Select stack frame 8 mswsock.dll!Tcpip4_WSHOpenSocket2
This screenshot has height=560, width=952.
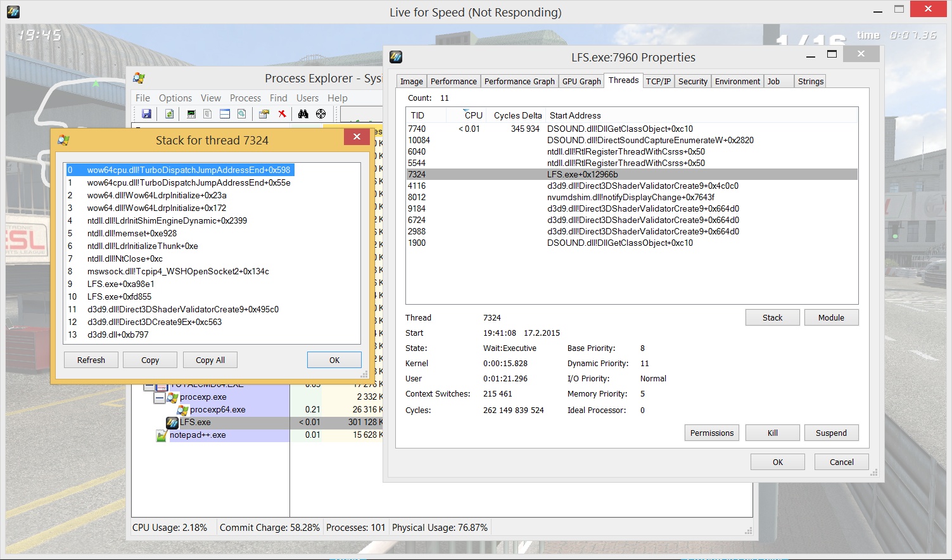[212, 271]
